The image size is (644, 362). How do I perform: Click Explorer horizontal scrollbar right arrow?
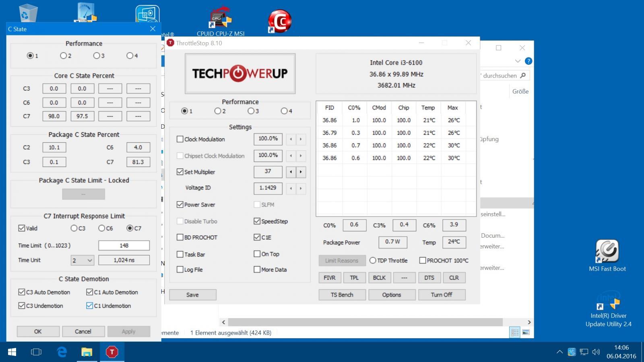529,322
